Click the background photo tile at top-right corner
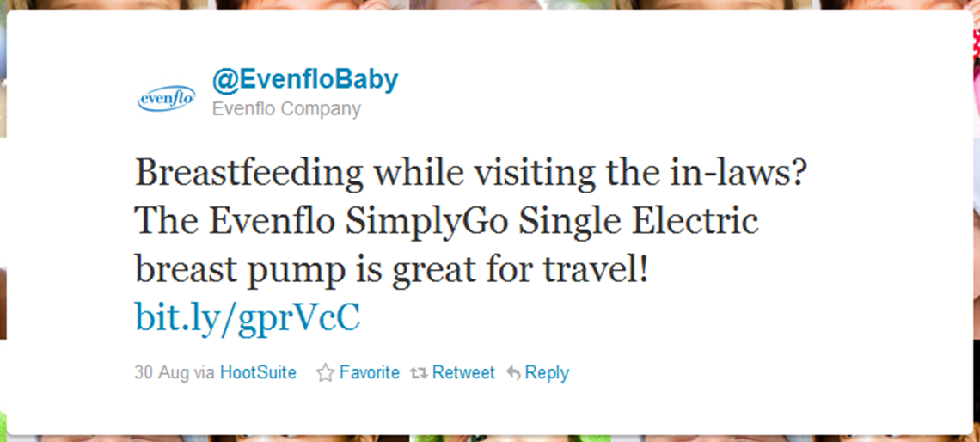Screen dimensions: 980x442 [900, 4]
